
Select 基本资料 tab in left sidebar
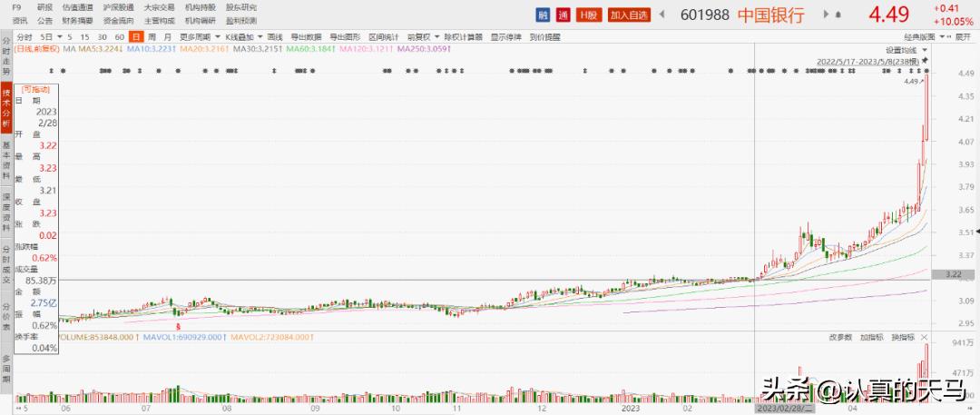click(x=6, y=158)
